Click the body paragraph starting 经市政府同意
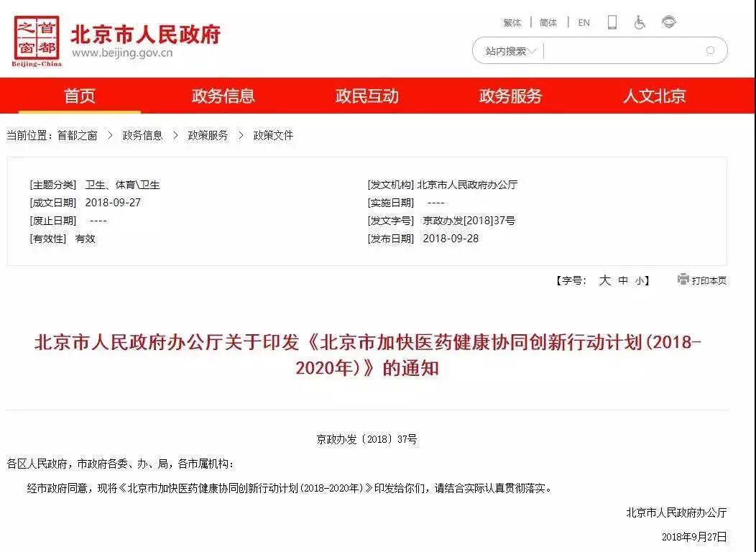 click(290, 488)
